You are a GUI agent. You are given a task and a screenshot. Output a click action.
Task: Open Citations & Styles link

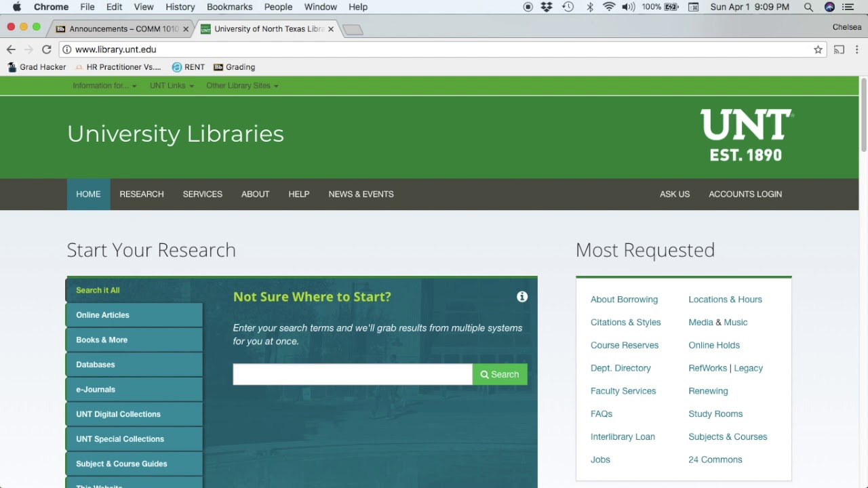(x=625, y=323)
